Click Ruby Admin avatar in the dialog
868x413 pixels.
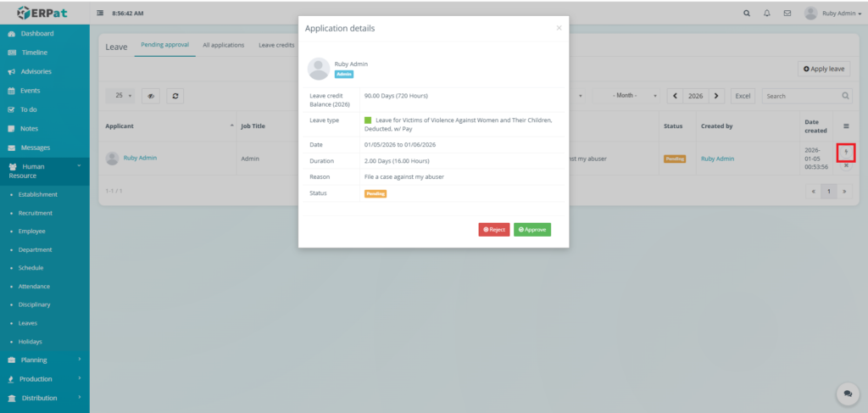319,69
